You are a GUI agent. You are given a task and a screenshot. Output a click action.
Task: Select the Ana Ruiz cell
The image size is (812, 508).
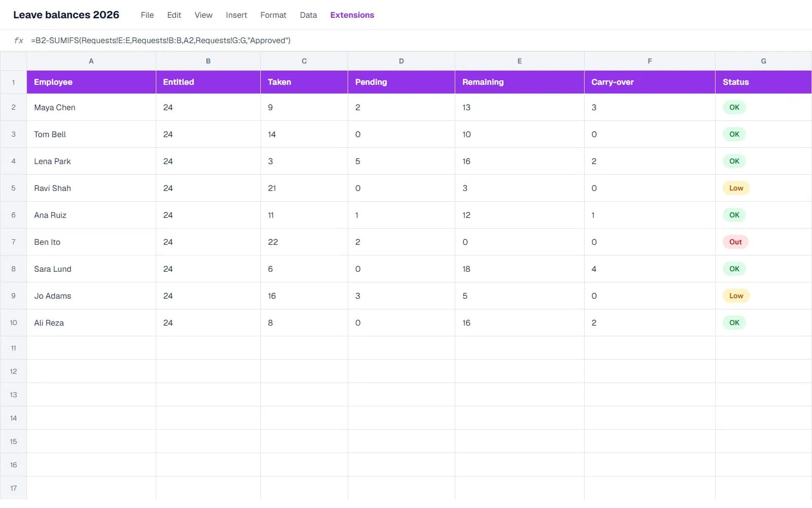[x=91, y=215]
